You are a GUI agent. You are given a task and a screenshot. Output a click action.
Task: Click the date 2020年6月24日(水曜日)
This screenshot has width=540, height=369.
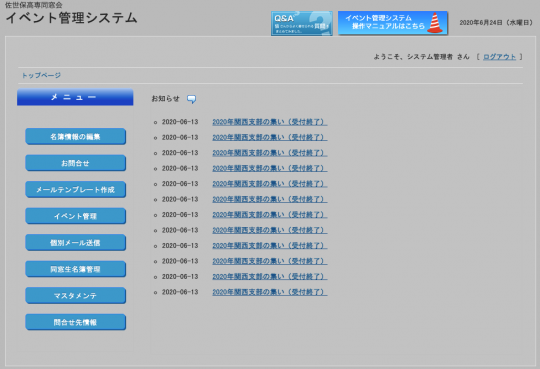coord(496,23)
